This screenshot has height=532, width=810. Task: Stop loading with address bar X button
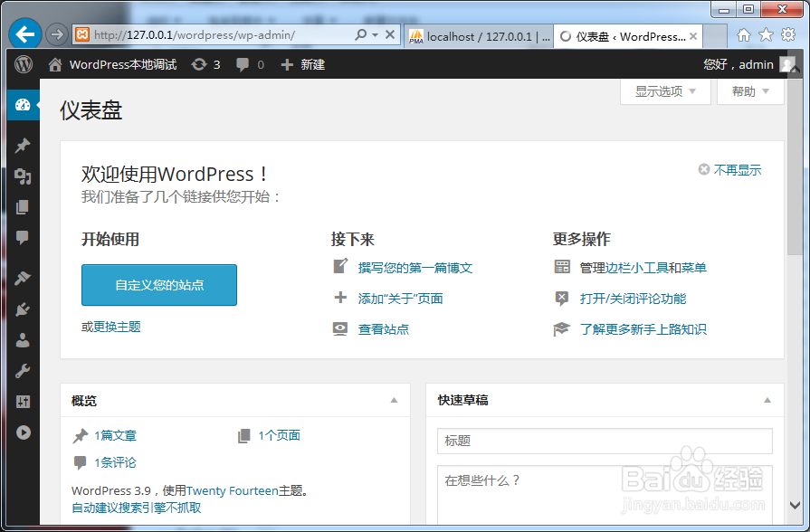click(x=390, y=34)
